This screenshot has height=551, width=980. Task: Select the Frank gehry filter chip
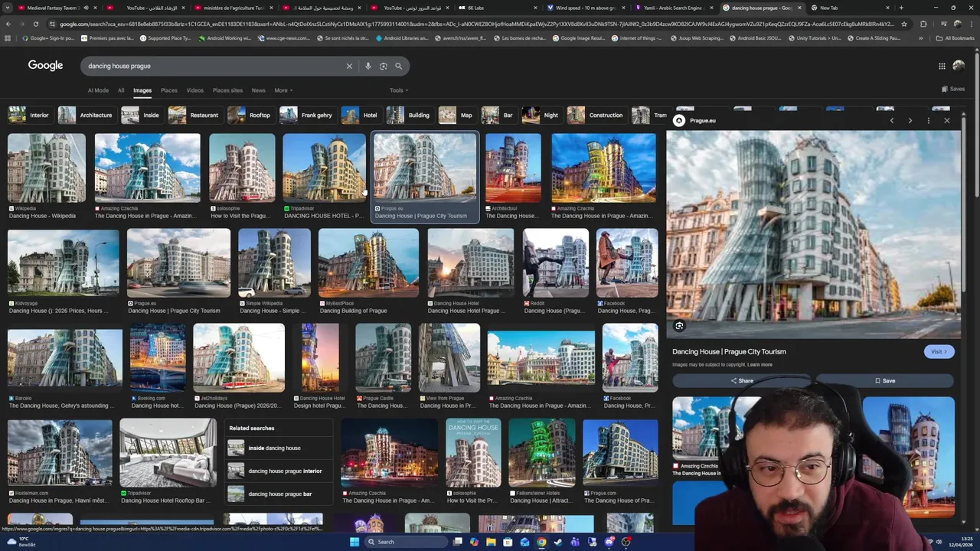pos(307,115)
